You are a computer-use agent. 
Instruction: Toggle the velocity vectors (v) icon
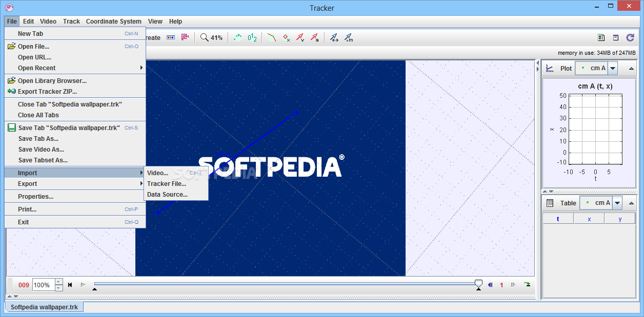pos(300,37)
